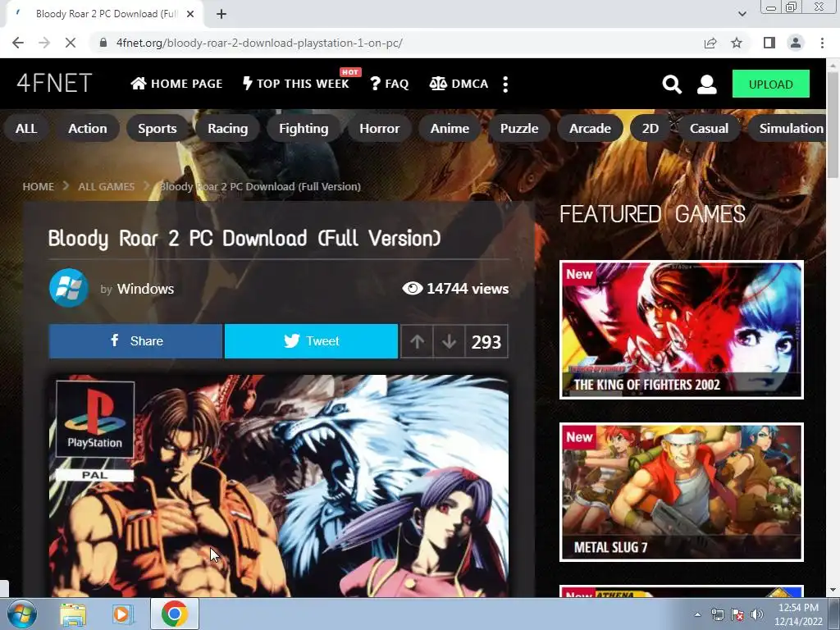
Task: Upvote the post with the up arrow
Action: (x=418, y=341)
